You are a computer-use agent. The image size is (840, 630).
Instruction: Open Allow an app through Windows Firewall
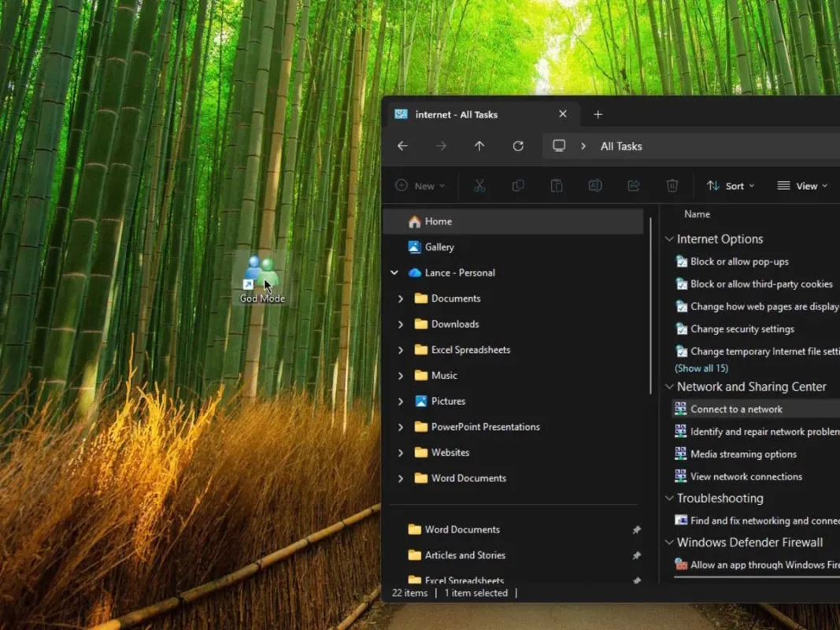click(757, 565)
